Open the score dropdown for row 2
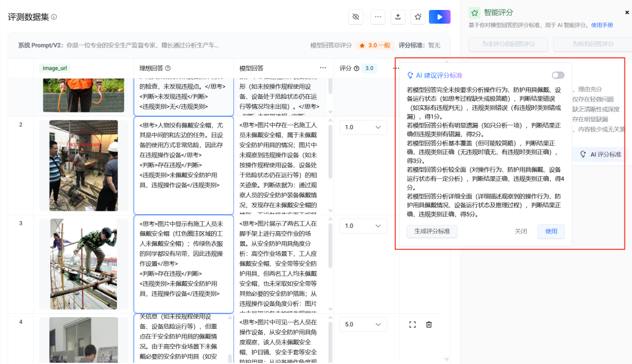This screenshot has height=364, width=632. click(x=363, y=127)
